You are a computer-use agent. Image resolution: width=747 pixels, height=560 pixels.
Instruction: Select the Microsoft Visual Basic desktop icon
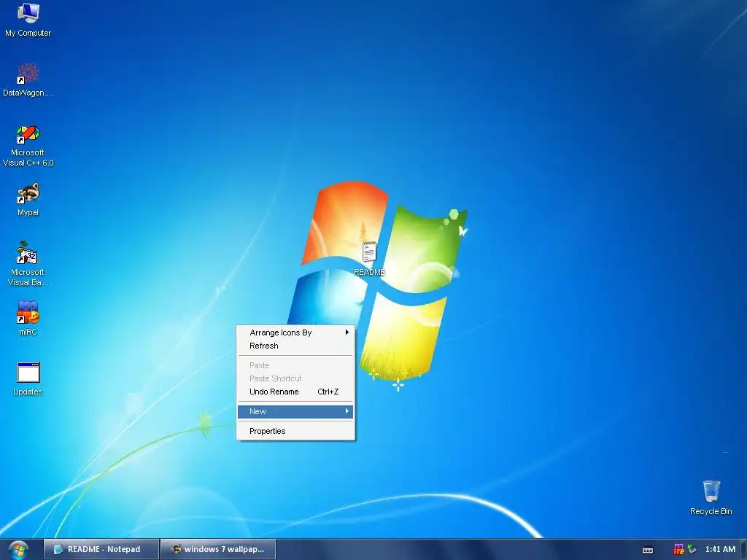pos(28,263)
